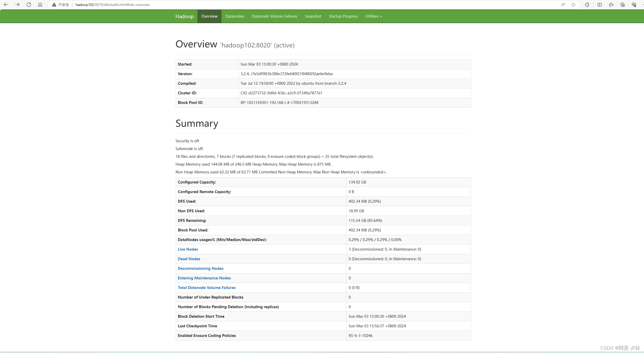Go to the Startup Progress tab

[x=343, y=16]
